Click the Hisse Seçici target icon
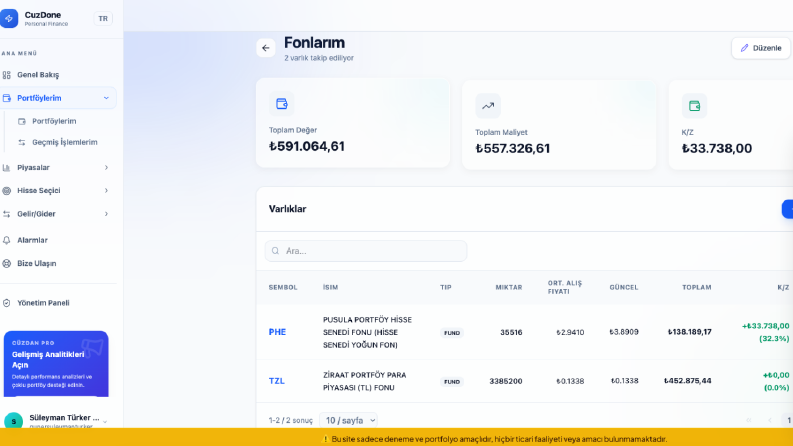 click(x=7, y=191)
